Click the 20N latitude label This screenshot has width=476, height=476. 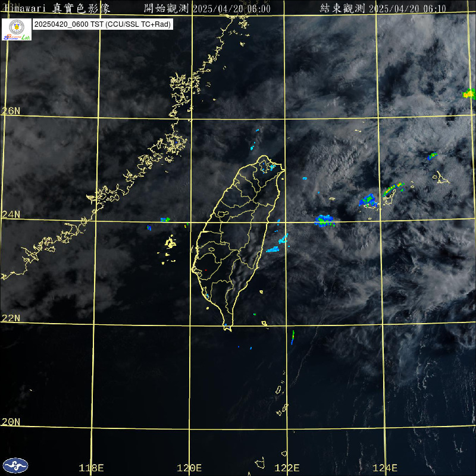click(x=11, y=421)
